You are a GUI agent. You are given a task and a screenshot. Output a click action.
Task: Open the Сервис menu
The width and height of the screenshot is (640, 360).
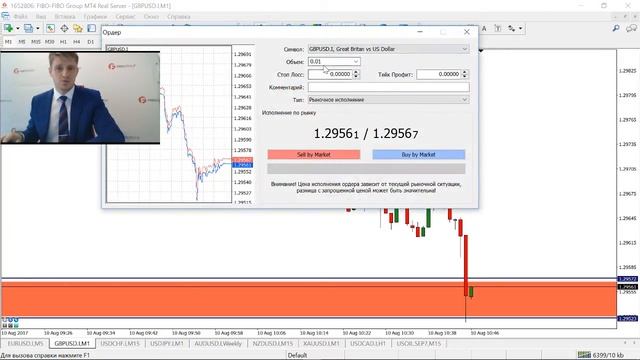125,16
